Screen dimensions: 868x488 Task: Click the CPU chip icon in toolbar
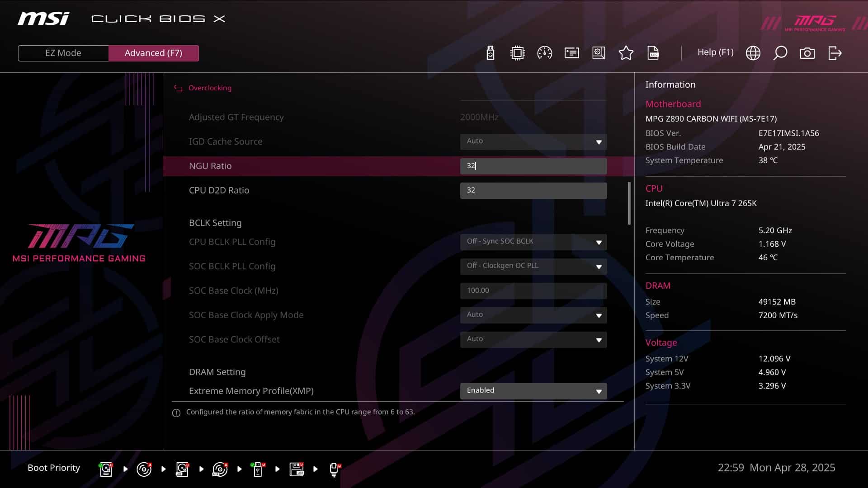517,53
